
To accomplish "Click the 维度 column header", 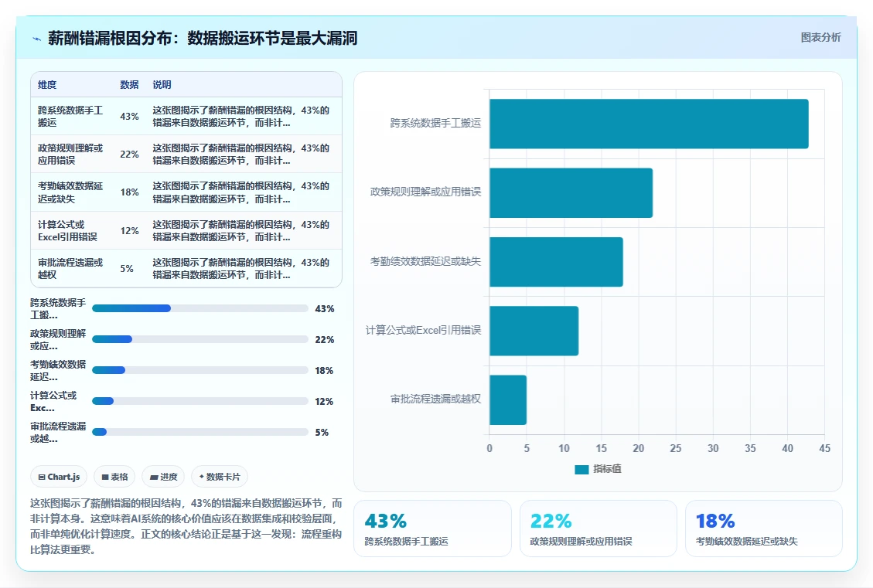I will click(47, 84).
